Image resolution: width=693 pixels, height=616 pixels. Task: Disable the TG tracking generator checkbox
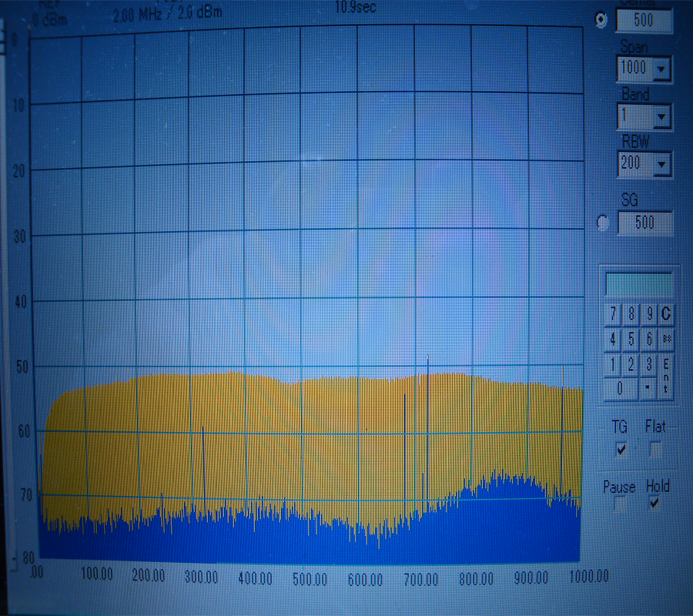tap(621, 449)
